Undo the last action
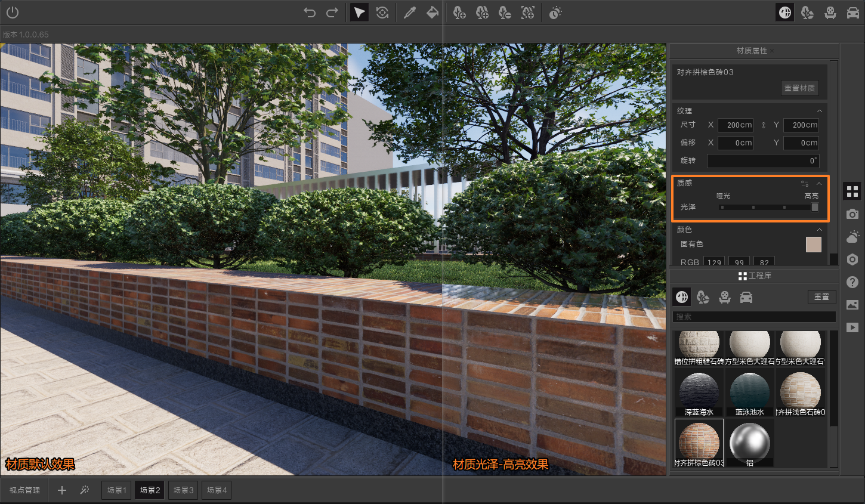The image size is (865, 504). pos(310,13)
